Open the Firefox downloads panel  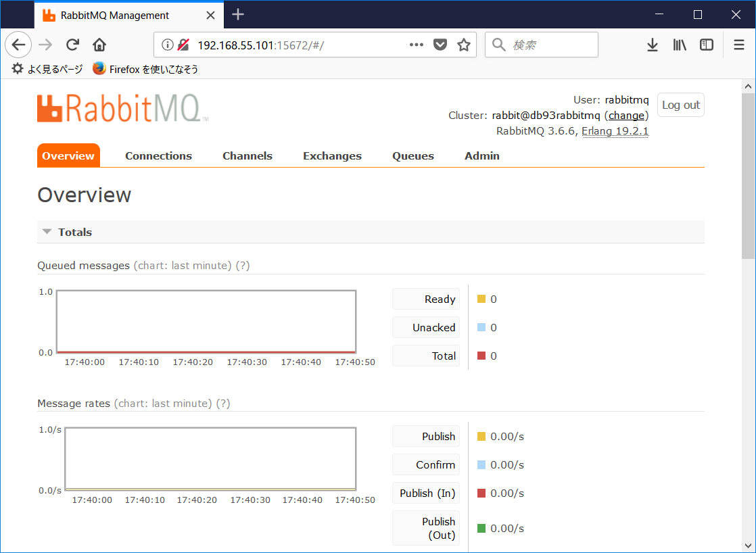tap(652, 45)
